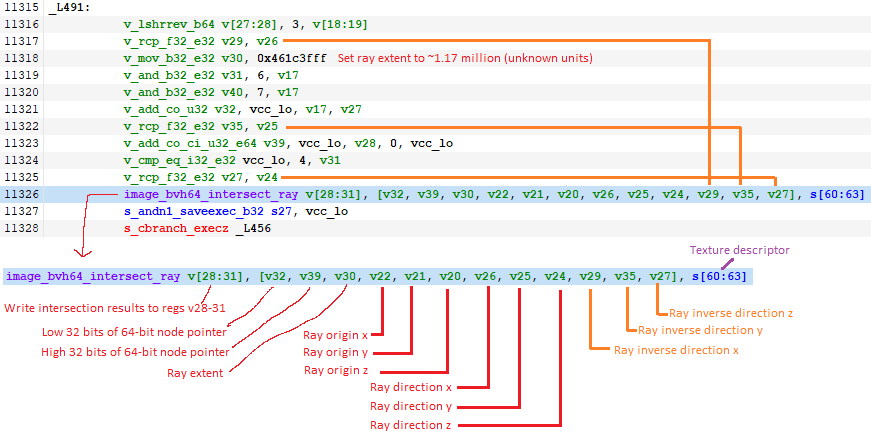Click the 'Ray inverse direction x' label
The height and width of the screenshot is (440, 871).
[677, 349]
